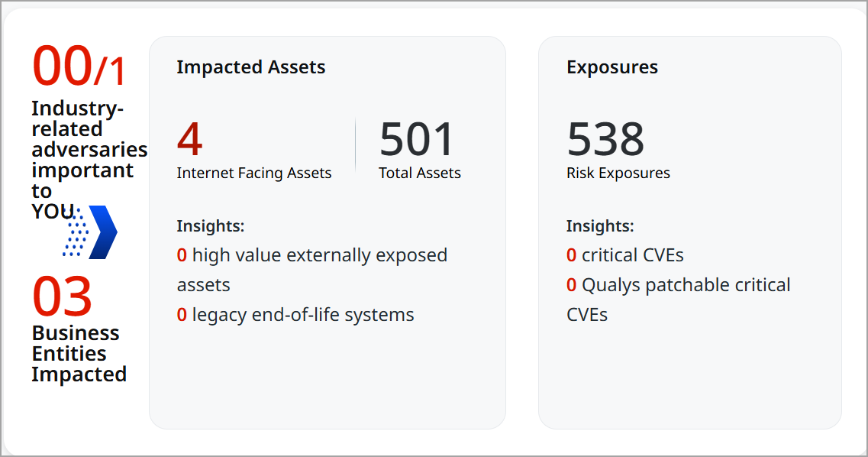Open the 4 Internet Facing Assets number

coord(189,139)
